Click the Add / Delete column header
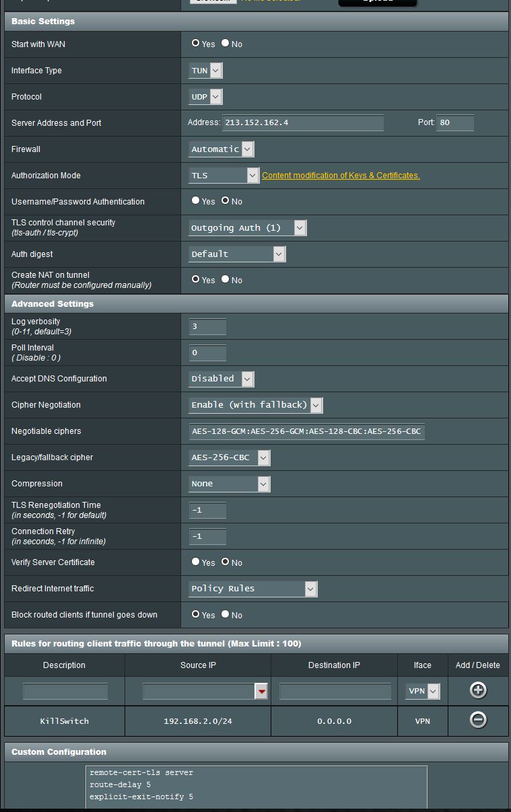Screen dimensions: 511x812 [x=478, y=665]
